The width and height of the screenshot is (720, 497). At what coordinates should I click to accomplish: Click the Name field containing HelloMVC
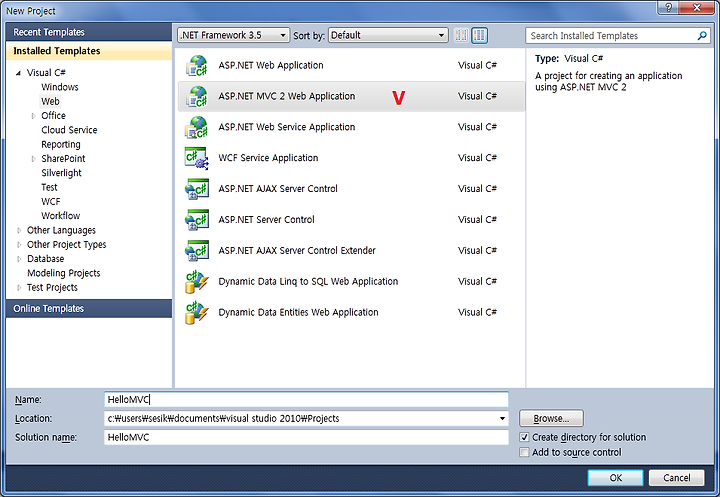point(306,400)
